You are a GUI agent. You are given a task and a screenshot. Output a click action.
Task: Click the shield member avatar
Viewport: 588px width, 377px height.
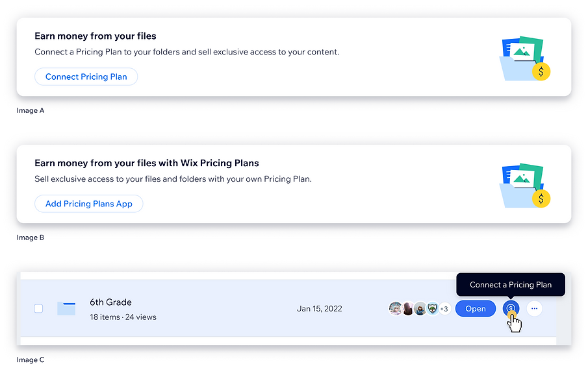pos(432,308)
